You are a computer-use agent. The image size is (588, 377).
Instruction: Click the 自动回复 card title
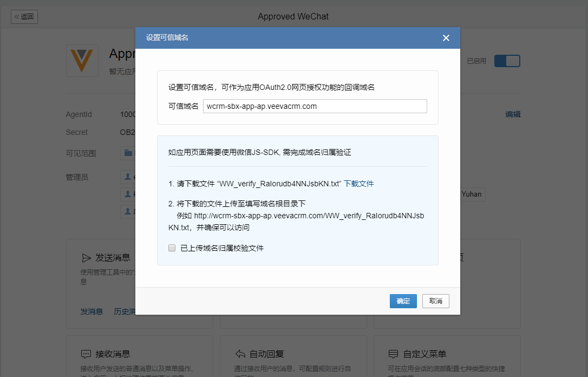point(266,354)
